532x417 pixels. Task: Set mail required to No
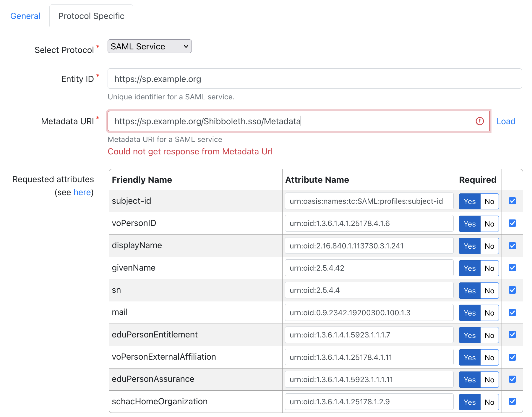(x=489, y=313)
